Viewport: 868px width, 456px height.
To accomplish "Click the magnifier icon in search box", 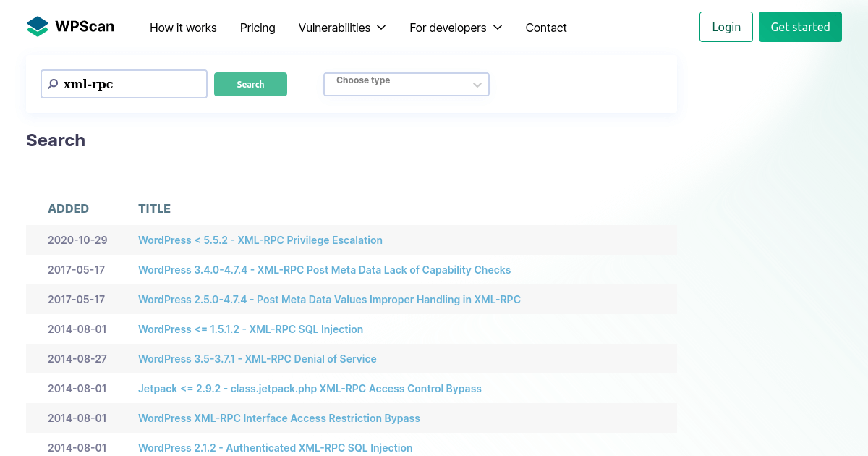I will (53, 84).
